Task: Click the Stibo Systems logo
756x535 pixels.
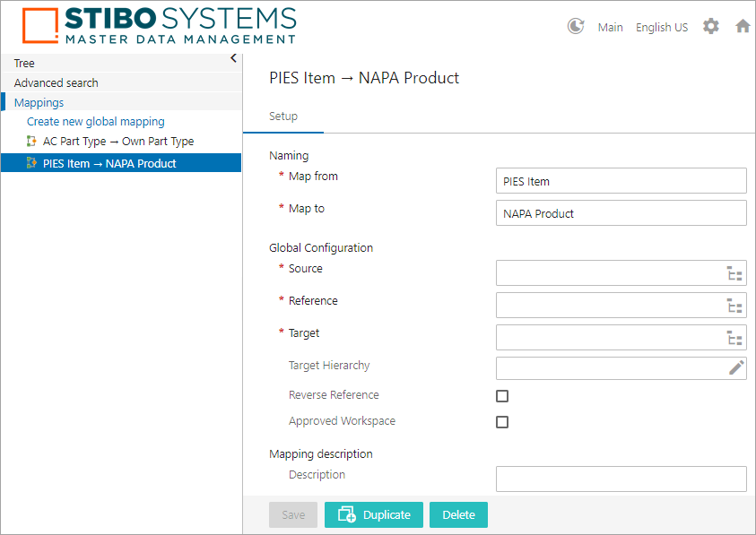Action: tap(159, 25)
